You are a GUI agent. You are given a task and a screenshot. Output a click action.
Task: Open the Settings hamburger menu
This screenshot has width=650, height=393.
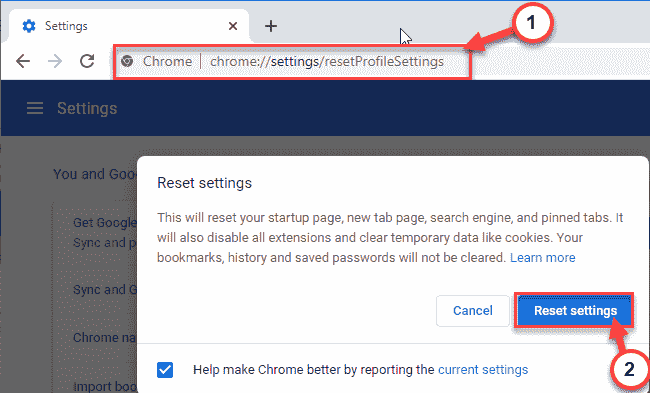35,109
